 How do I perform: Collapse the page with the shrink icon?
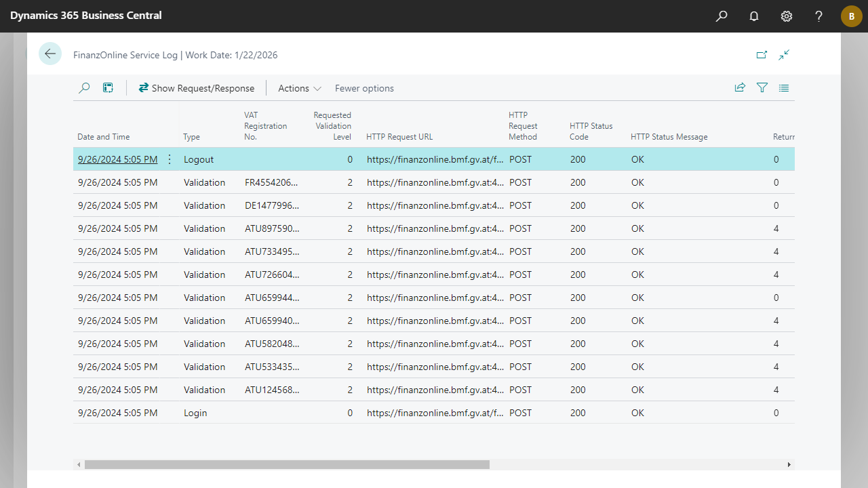pyautogui.click(x=784, y=55)
